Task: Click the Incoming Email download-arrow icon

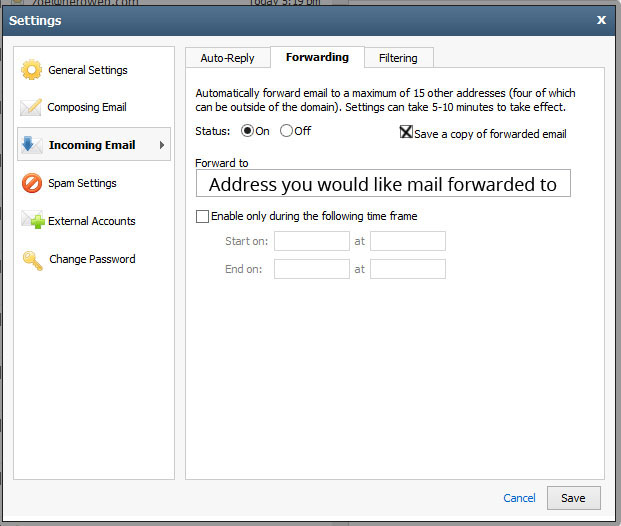Action: [x=31, y=145]
